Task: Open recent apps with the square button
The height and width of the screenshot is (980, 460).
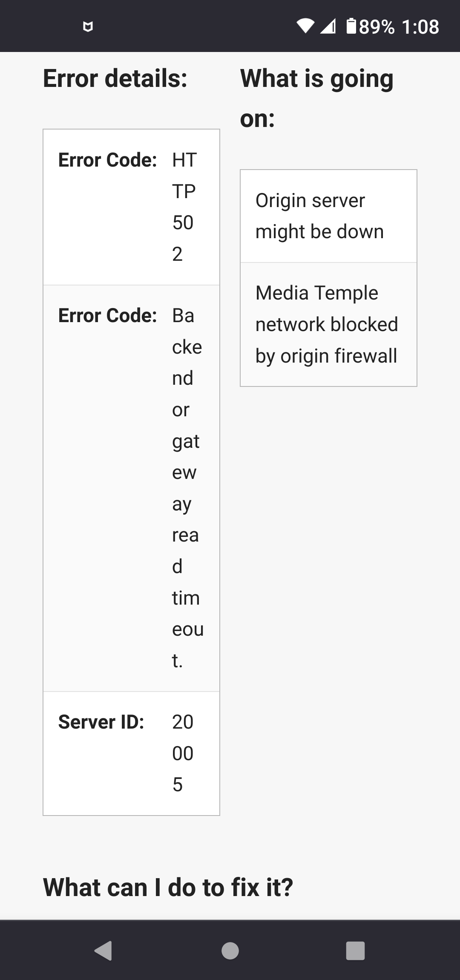Action: [355, 951]
